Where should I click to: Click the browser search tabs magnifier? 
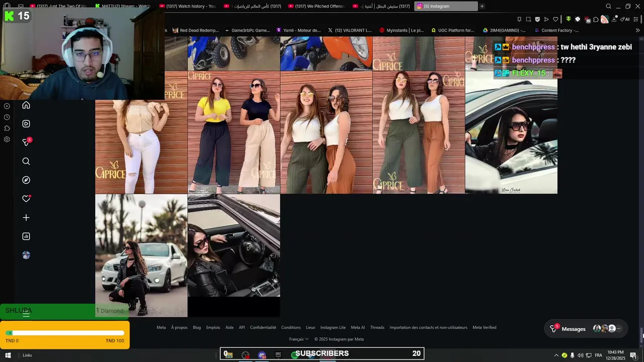[608, 7]
